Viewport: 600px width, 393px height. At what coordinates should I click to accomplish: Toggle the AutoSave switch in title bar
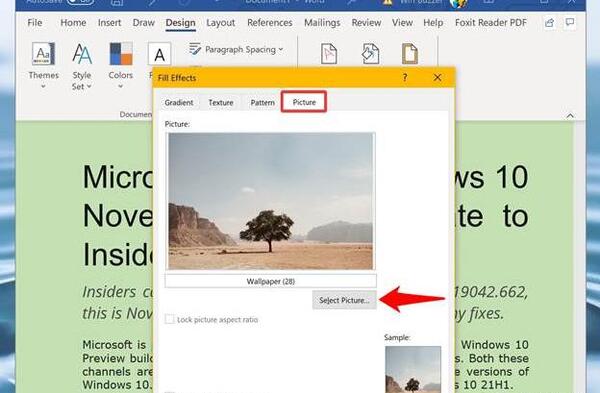click(x=80, y=2)
